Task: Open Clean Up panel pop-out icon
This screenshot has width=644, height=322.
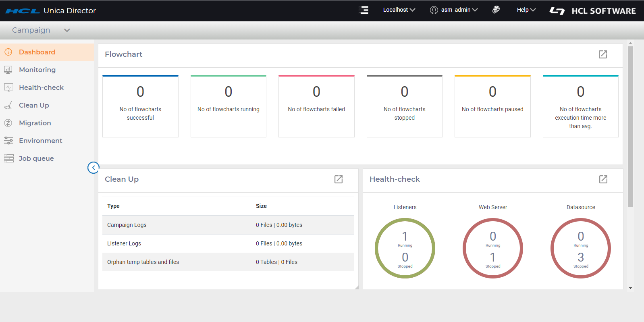Action: click(x=338, y=179)
